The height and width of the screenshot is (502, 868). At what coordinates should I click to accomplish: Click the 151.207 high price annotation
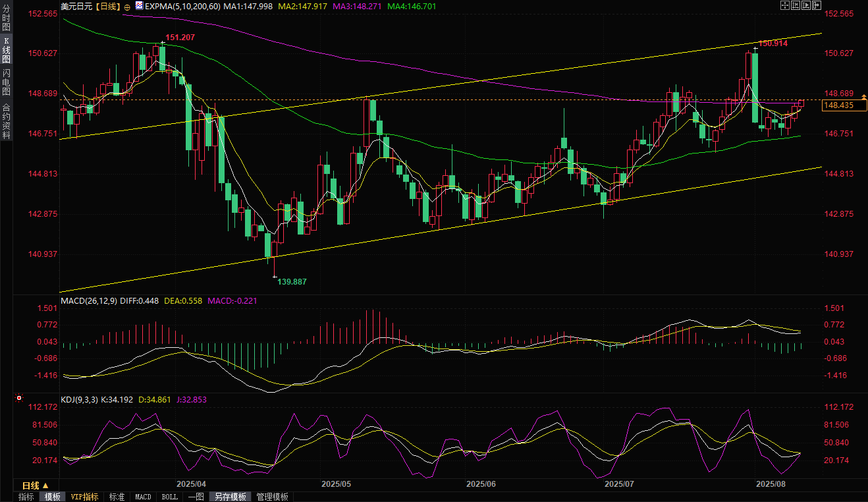click(x=180, y=38)
